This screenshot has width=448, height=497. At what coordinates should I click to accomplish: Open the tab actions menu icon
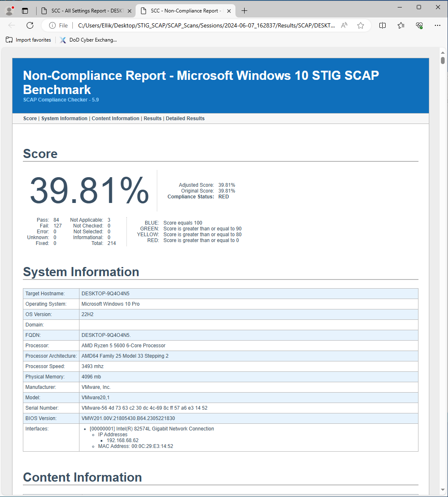[25, 10]
